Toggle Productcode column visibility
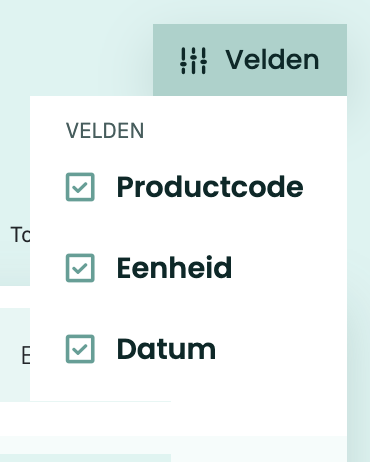Screen dimensions: 370x462 [184, 187]
